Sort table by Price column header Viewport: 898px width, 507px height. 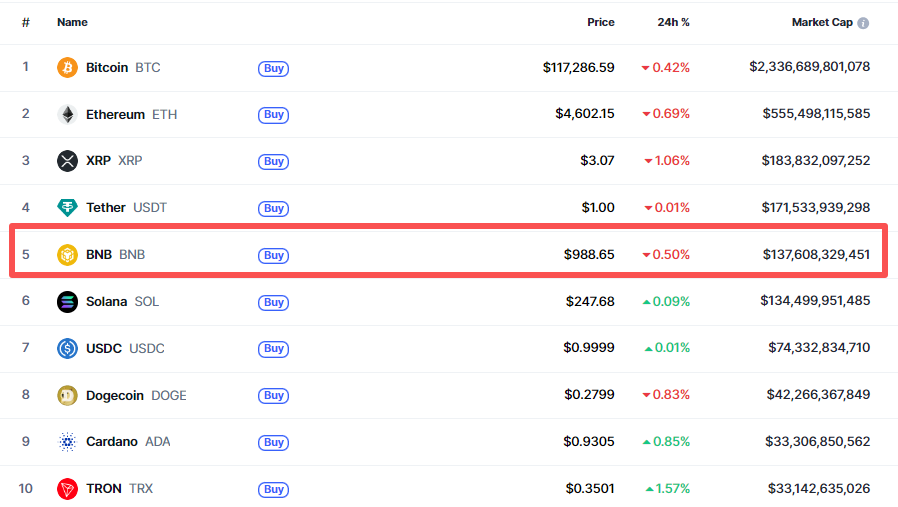pos(600,22)
